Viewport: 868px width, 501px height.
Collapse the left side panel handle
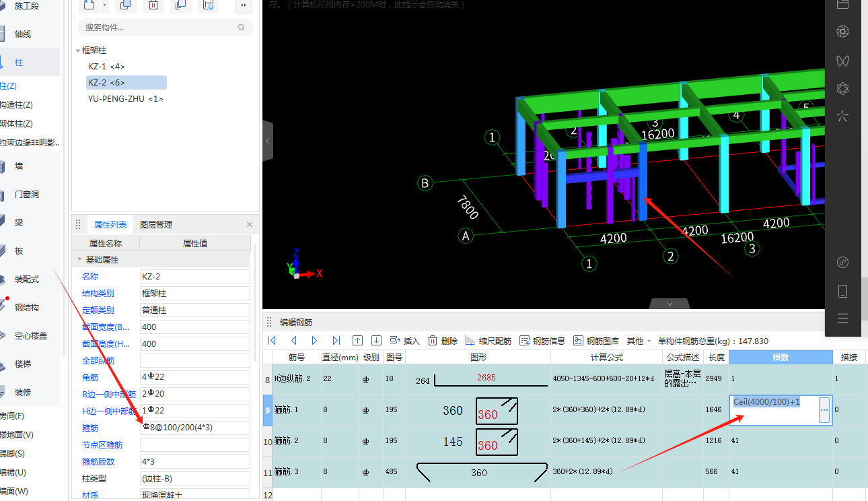point(267,141)
